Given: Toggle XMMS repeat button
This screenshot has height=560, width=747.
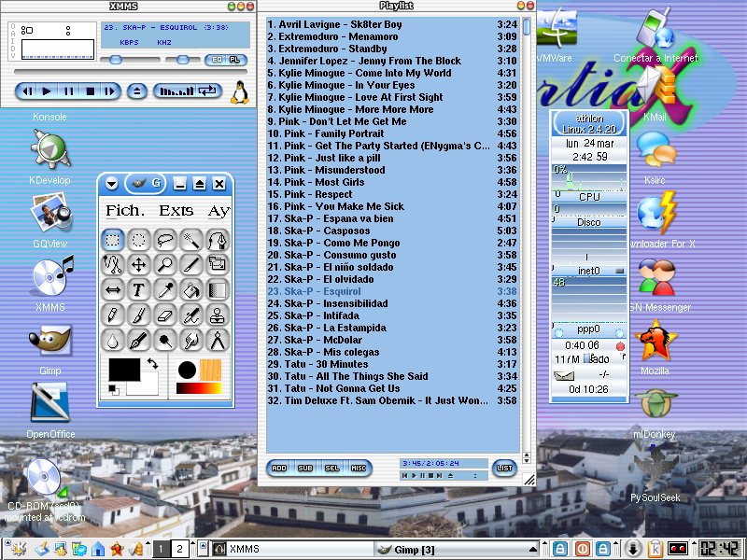Looking at the screenshot, I should [208, 91].
